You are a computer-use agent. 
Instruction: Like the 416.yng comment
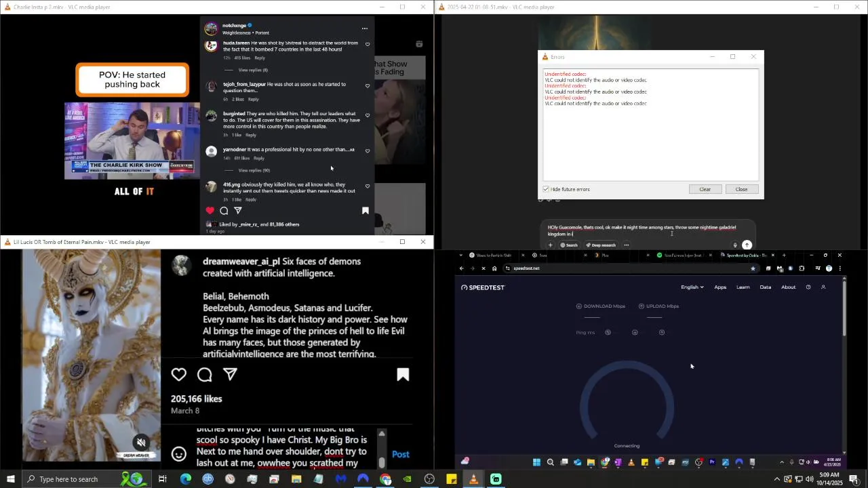(368, 186)
